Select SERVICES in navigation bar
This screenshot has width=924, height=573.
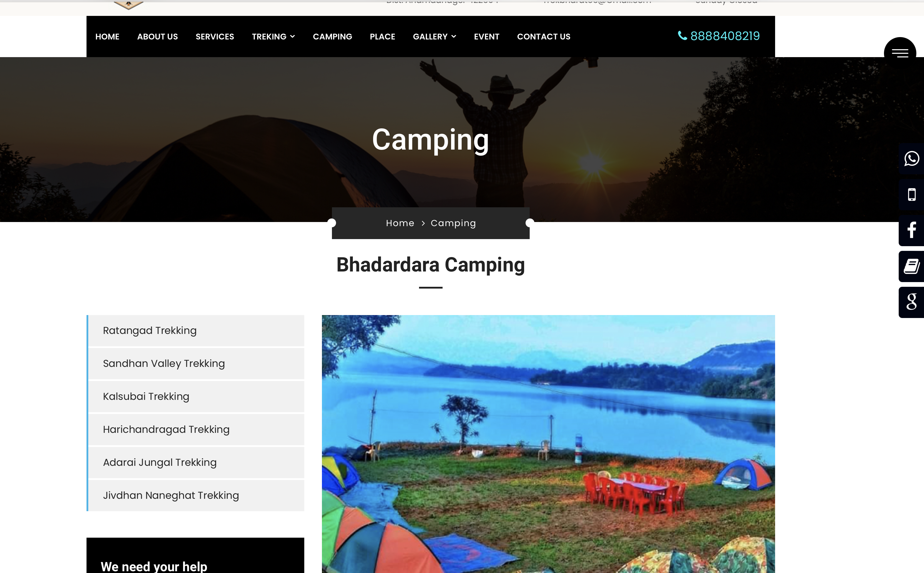(215, 37)
